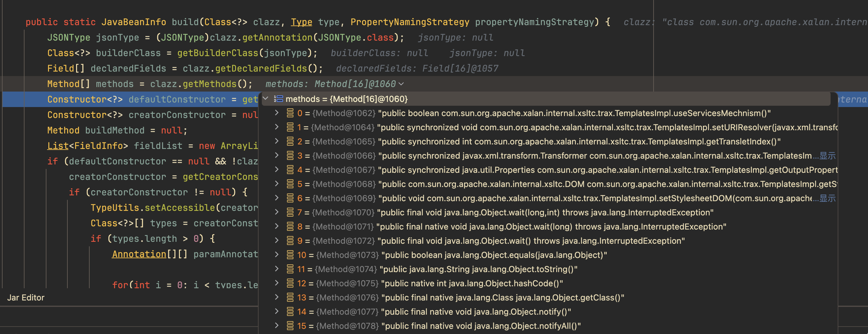Collapse the methods root node in debugger popup
The image size is (868, 334).
click(266, 99)
